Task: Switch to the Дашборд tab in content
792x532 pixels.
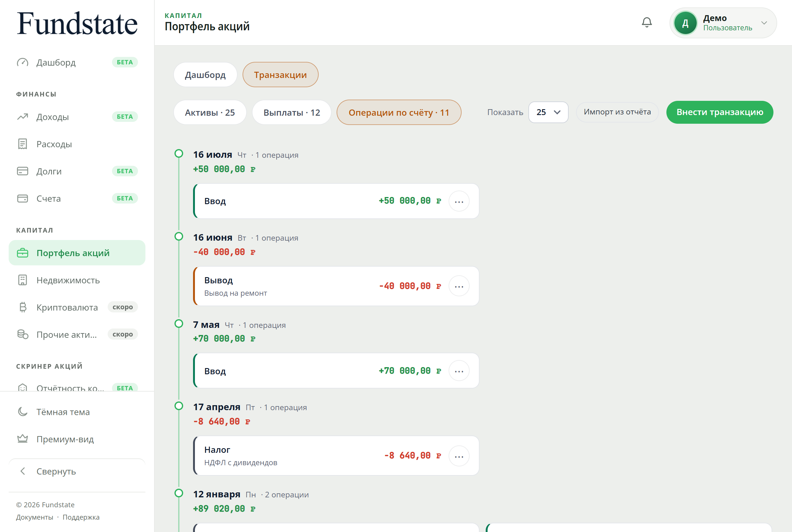Action: (205, 75)
